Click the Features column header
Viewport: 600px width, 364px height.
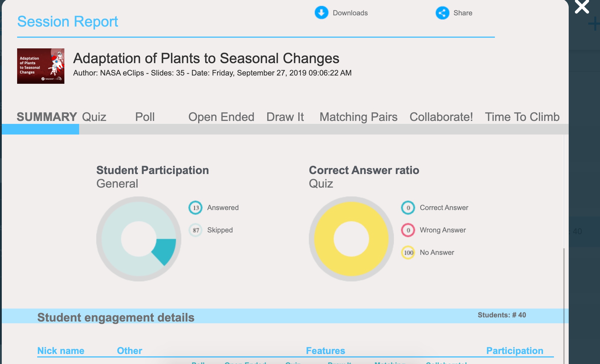325,351
